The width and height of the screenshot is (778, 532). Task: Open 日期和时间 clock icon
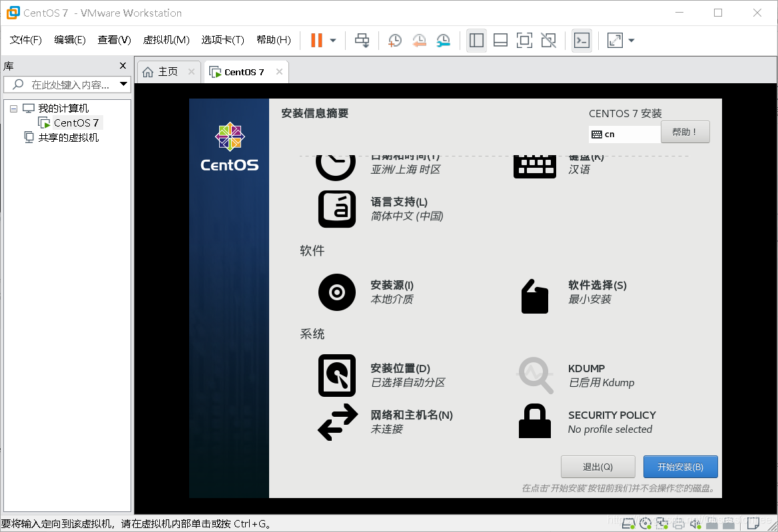coord(336,166)
